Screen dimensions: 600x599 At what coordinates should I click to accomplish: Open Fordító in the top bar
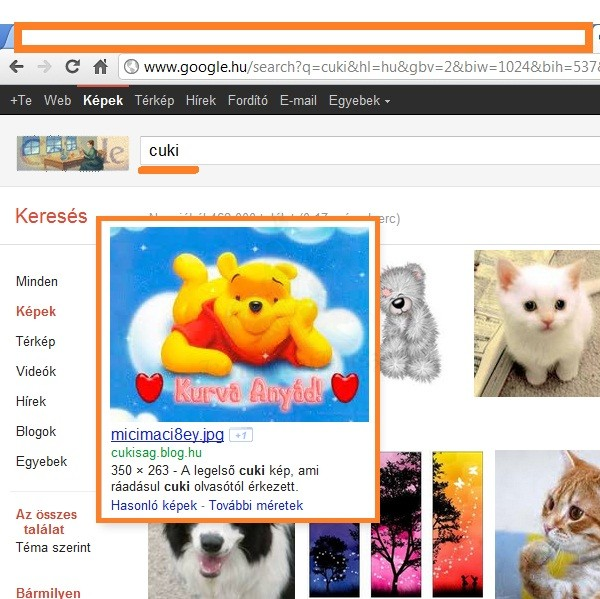pos(248,100)
